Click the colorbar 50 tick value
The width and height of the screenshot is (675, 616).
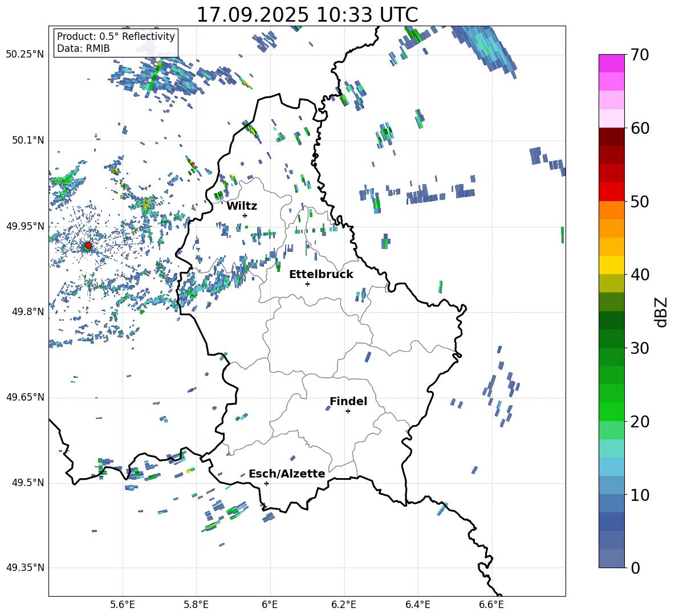640,202
